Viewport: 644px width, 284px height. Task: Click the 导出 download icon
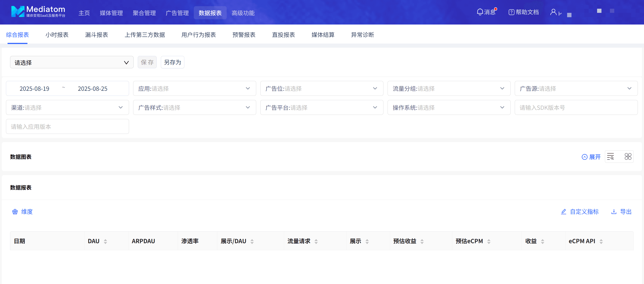click(x=614, y=212)
